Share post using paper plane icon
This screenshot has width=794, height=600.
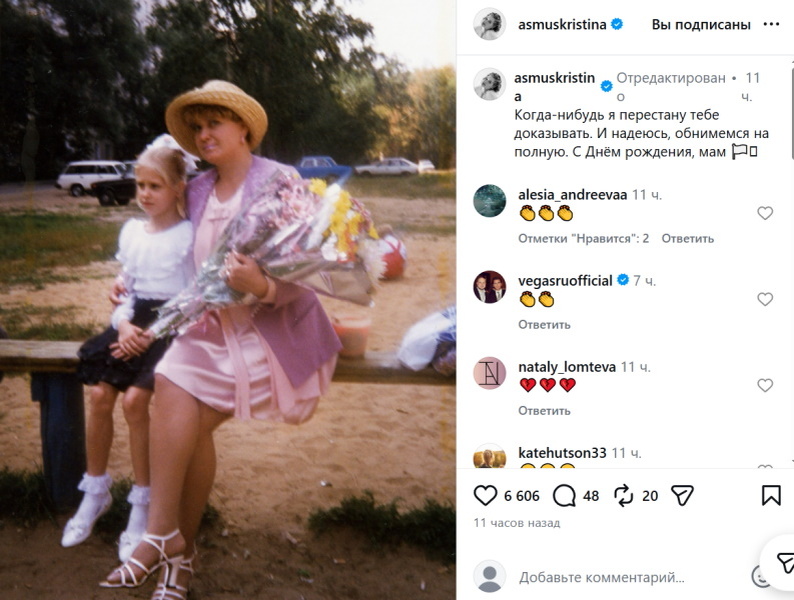tap(682, 495)
